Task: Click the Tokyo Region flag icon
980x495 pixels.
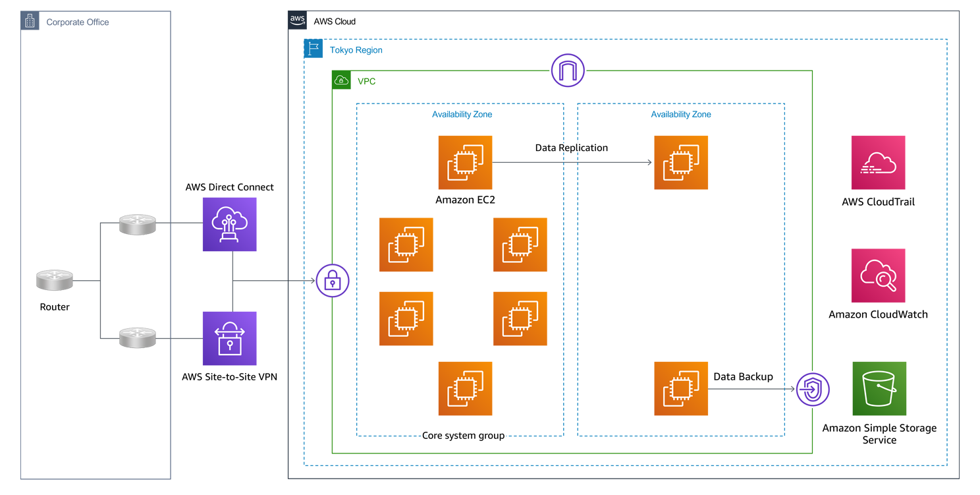Action: [x=313, y=48]
